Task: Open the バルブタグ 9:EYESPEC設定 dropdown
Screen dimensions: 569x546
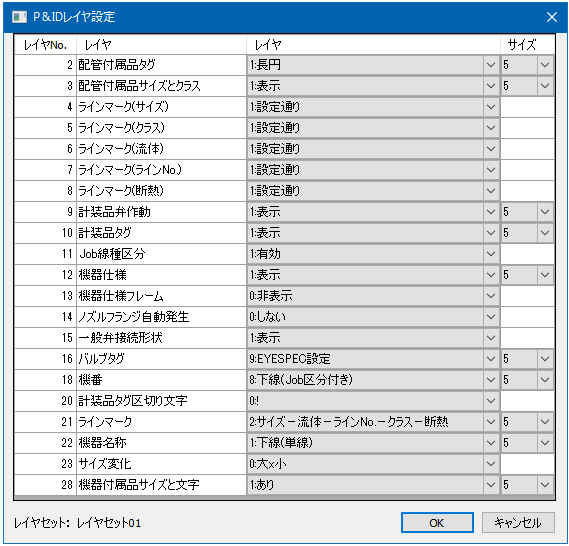Action: tap(491, 359)
